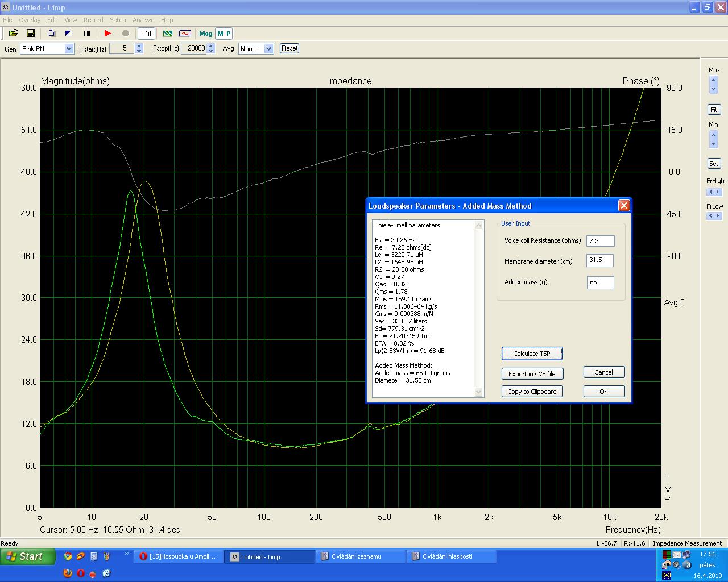The height and width of the screenshot is (582, 728).
Task: Open the Help menu
Action: pos(167,20)
